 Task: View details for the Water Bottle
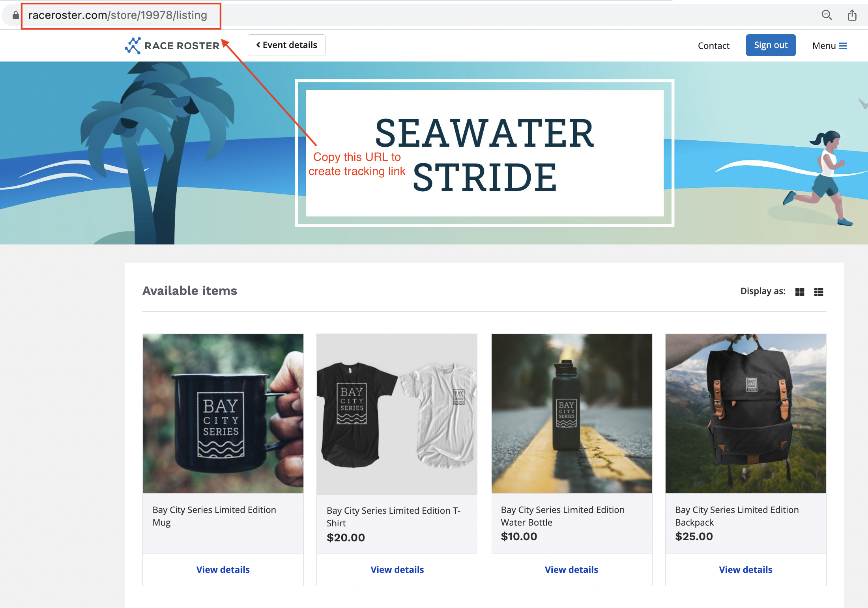pos(571,570)
